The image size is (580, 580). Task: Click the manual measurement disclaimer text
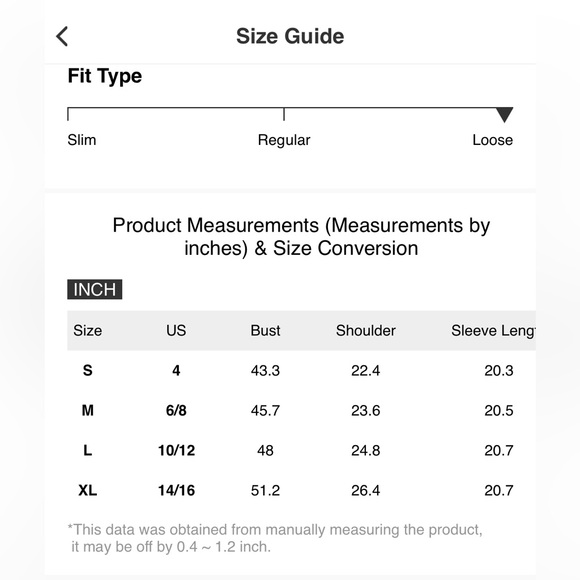pyautogui.click(x=275, y=538)
